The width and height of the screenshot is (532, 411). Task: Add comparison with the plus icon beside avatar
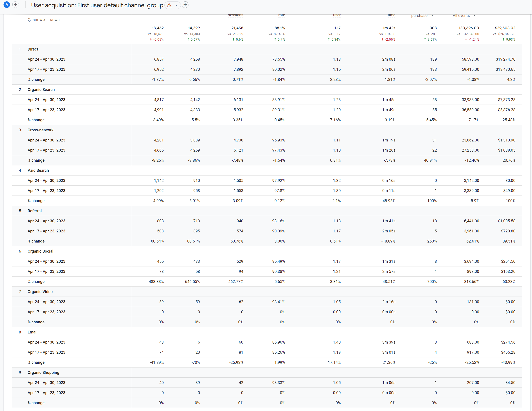point(16,5)
